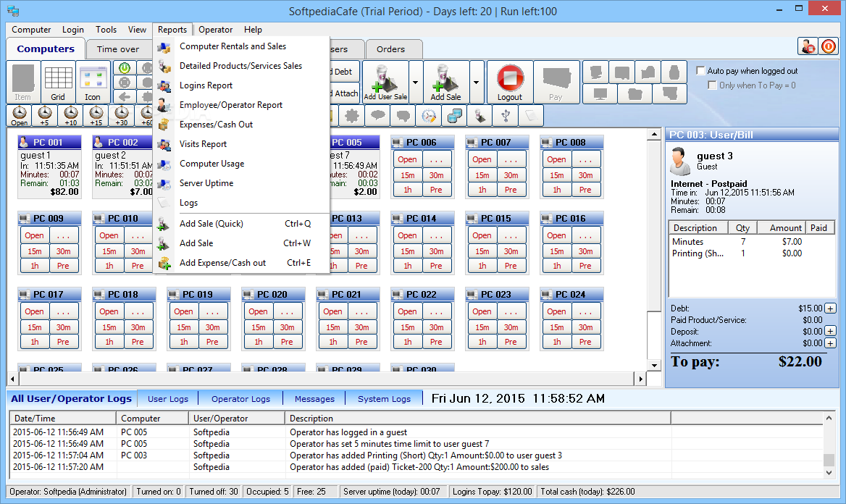Switch to Grid view
846x504 pixels.
pos(58,83)
